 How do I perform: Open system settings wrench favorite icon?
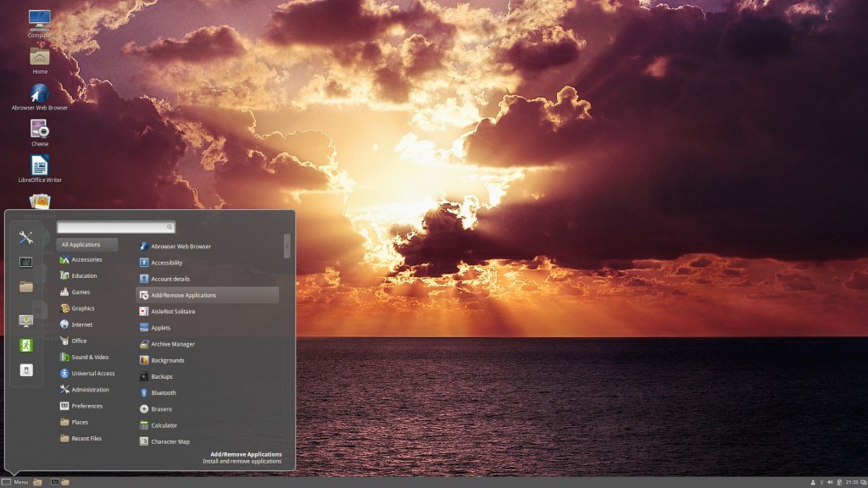click(26, 237)
